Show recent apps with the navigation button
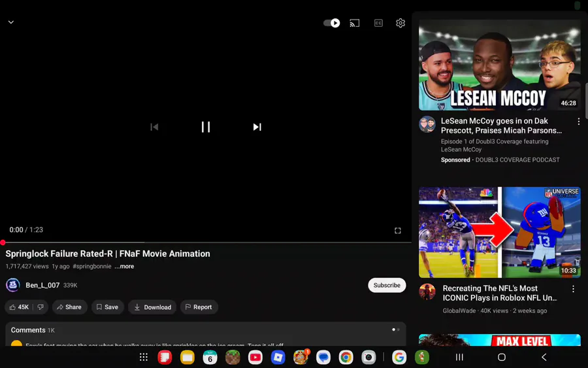Image resolution: width=588 pixels, height=368 pixels. pyautogui.click(x=459, y=357)
